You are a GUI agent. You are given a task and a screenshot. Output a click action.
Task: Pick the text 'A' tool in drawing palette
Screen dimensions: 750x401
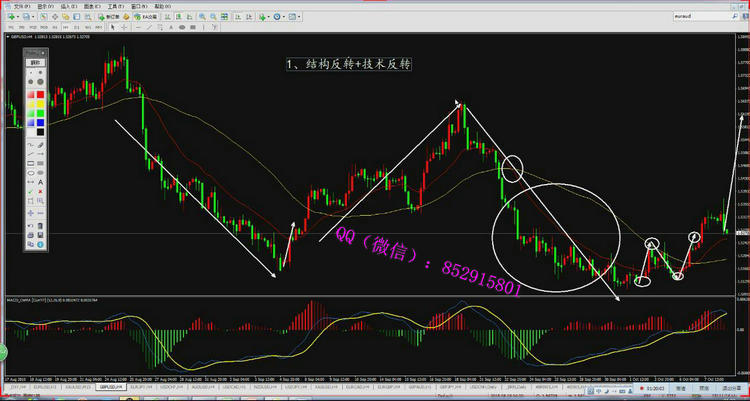[x=40, y=183]
